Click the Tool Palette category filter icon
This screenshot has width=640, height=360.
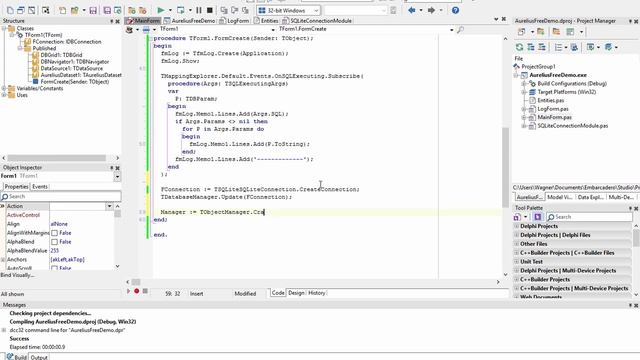click(x=538, y=217)
